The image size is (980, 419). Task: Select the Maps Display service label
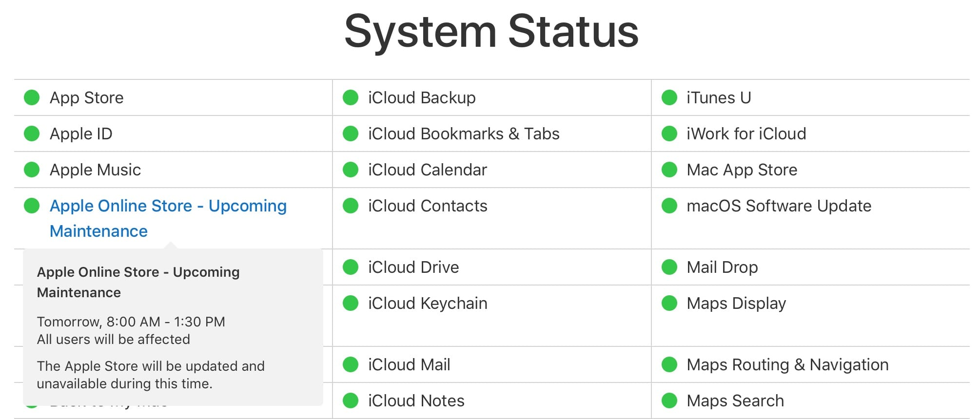tap(736, 304)
